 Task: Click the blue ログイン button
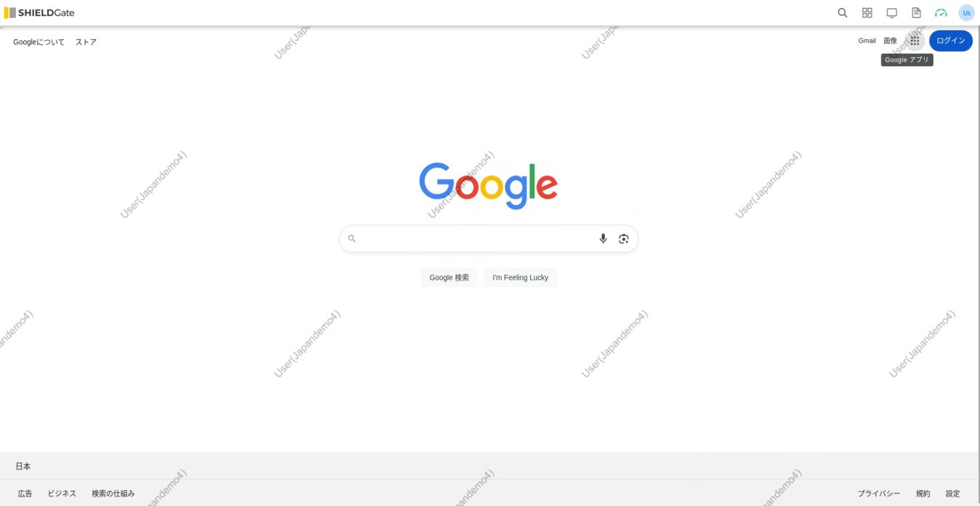(x=951, y=41)
